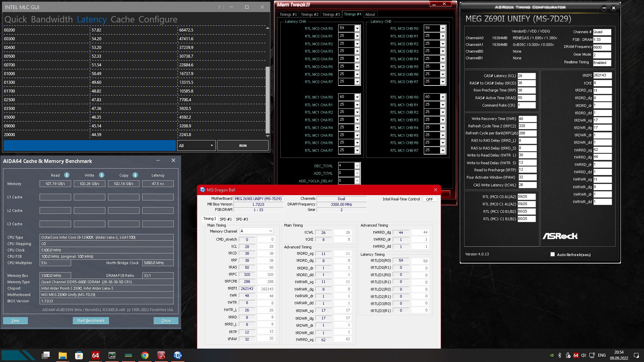The width and height of the screenshot is (644, 362).
Task: Open the Microsoft Store taskbar icon
Action: click(79, 355)
